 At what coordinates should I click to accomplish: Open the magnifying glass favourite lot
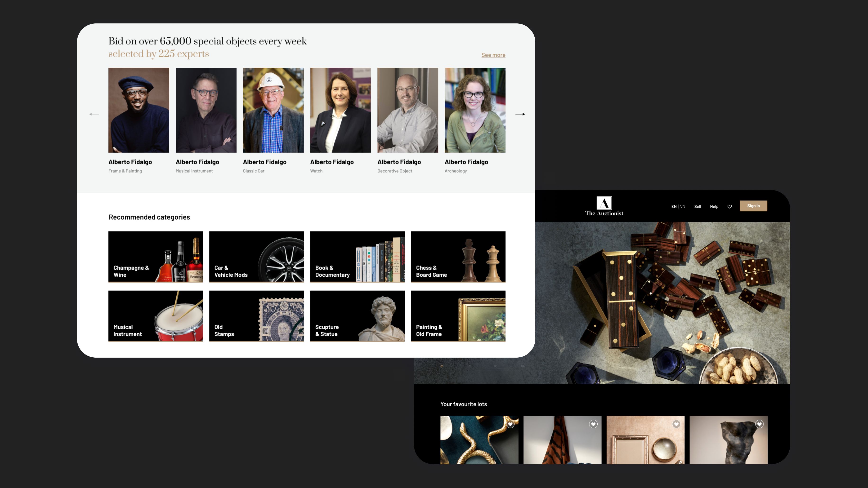tap(645, 440)
